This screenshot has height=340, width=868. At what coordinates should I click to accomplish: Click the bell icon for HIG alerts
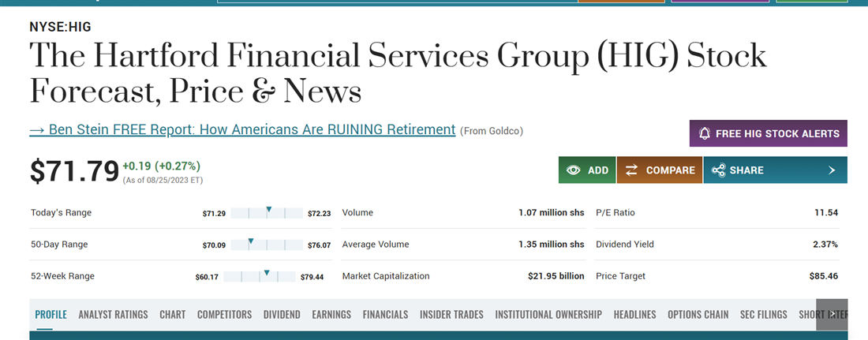[705, 133]
